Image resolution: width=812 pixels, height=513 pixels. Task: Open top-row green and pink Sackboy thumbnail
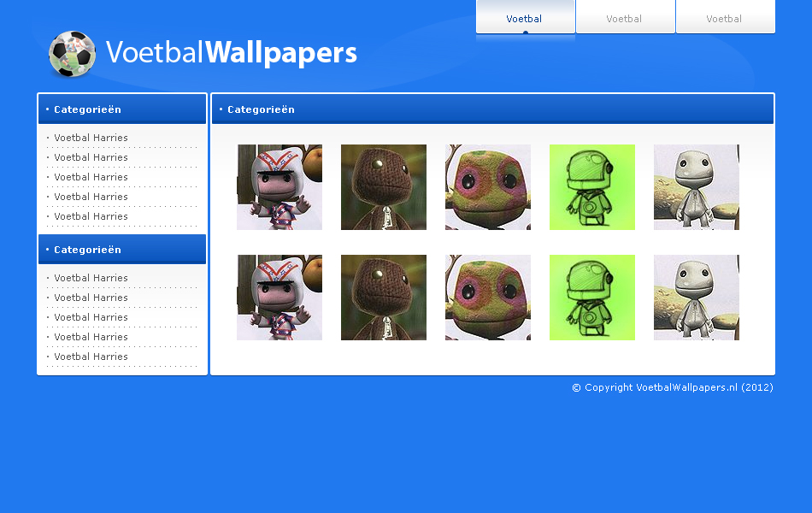pos(488,187)
